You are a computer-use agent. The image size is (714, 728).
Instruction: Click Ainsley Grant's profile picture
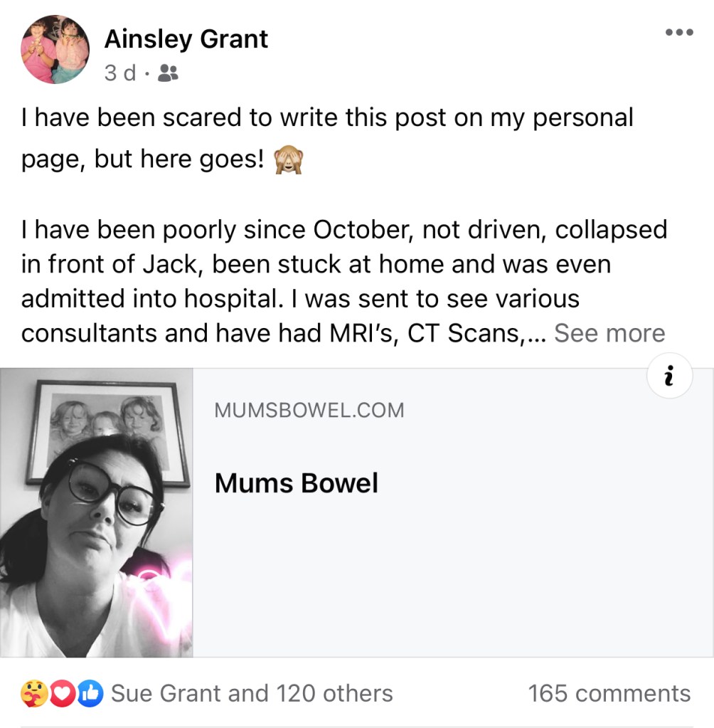click(x=56, y=50)
